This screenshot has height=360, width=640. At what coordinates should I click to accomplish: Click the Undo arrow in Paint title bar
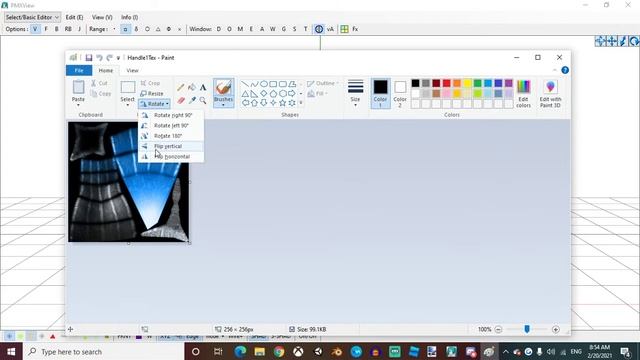click(99, 58)
